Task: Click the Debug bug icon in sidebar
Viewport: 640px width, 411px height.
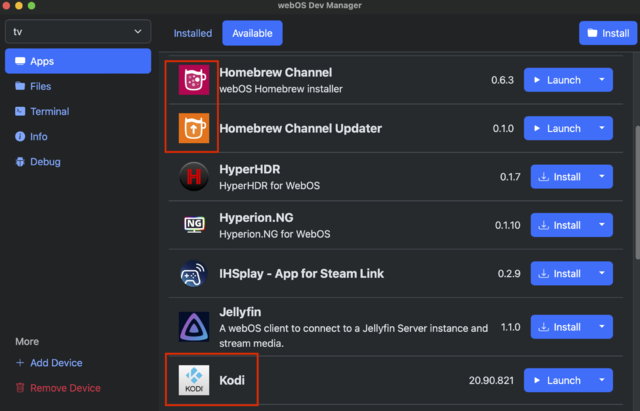Action: pyautogui.click(x=20, y=162)
